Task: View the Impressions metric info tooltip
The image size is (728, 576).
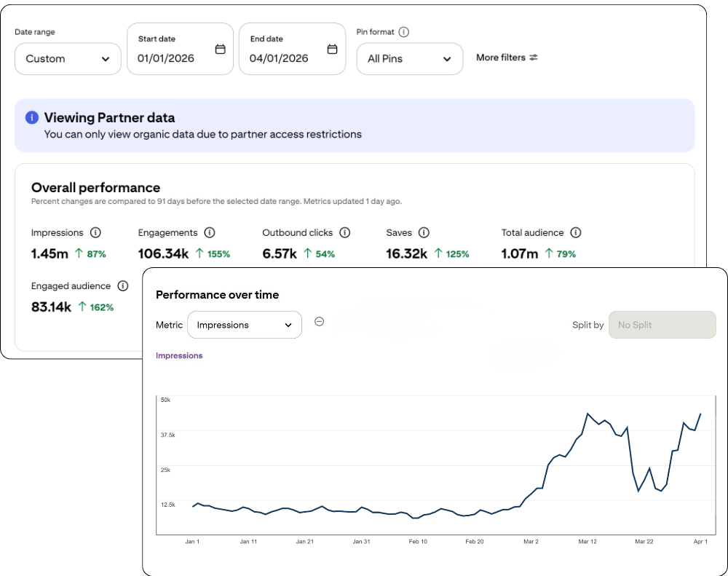Action: (x=95, y=233)
